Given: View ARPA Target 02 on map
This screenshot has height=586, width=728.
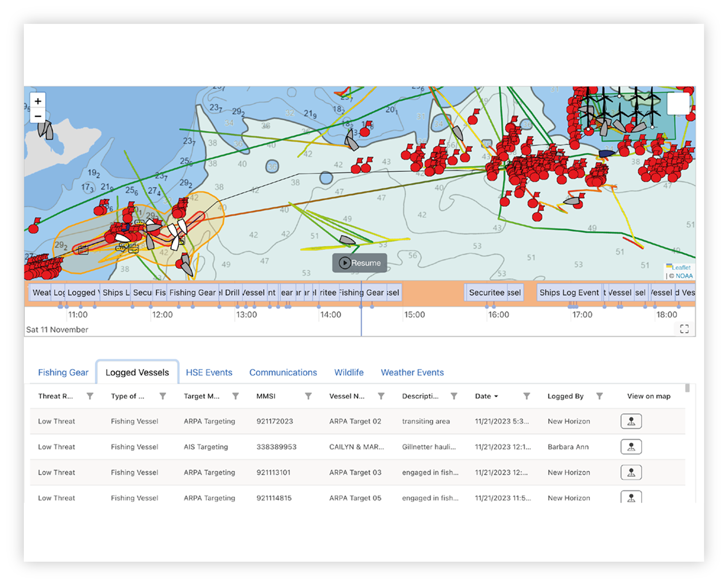Looking at the screenshot, I should [x=631, y=421].
